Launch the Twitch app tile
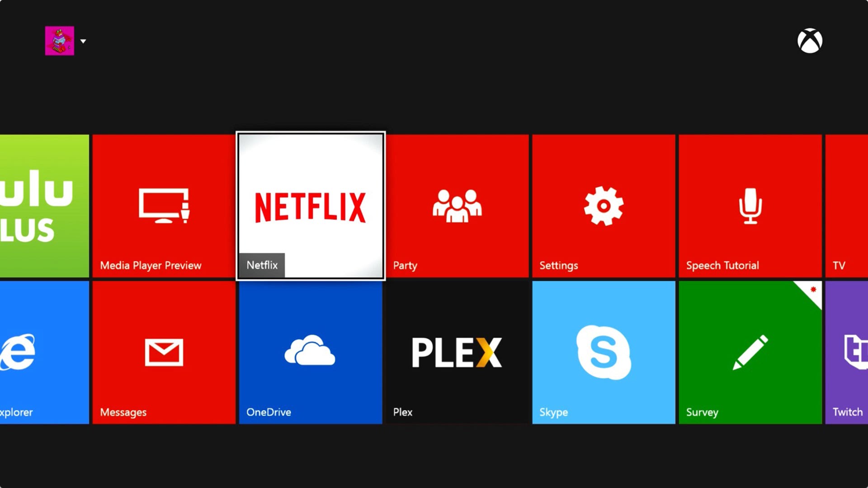This screenshot has width=868, height=488. 847,352
